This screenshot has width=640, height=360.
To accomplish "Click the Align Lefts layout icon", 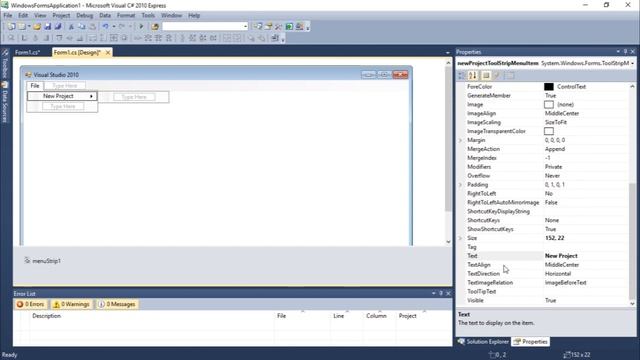I will tap(24, 38).
